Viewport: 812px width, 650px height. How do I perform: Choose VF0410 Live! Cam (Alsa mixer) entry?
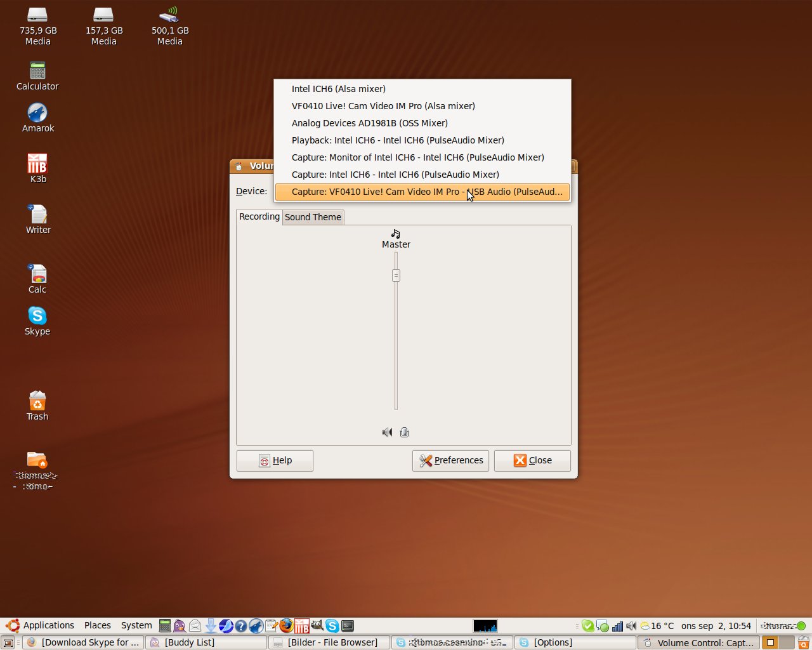422,106
